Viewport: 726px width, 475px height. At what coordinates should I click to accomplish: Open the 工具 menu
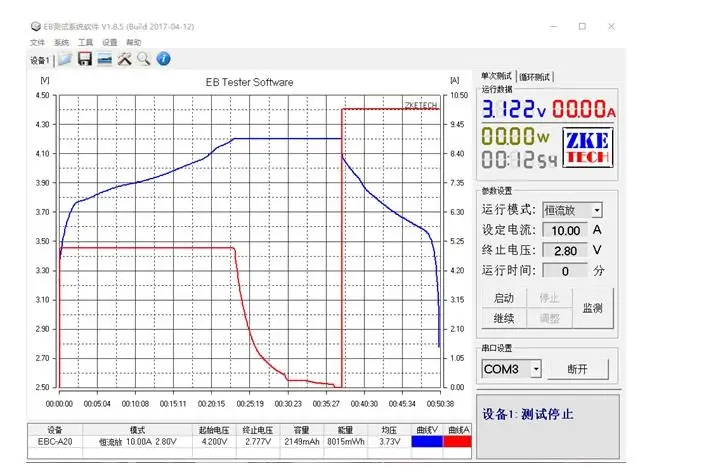pyautogui.click(x=86, y=43)
